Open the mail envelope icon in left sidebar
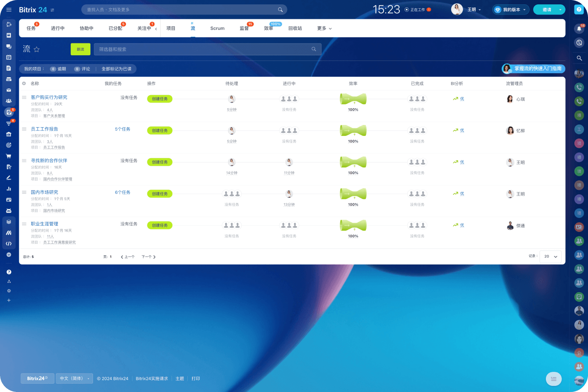This screenshot has height=392, width=588. [x=9, y=90]
